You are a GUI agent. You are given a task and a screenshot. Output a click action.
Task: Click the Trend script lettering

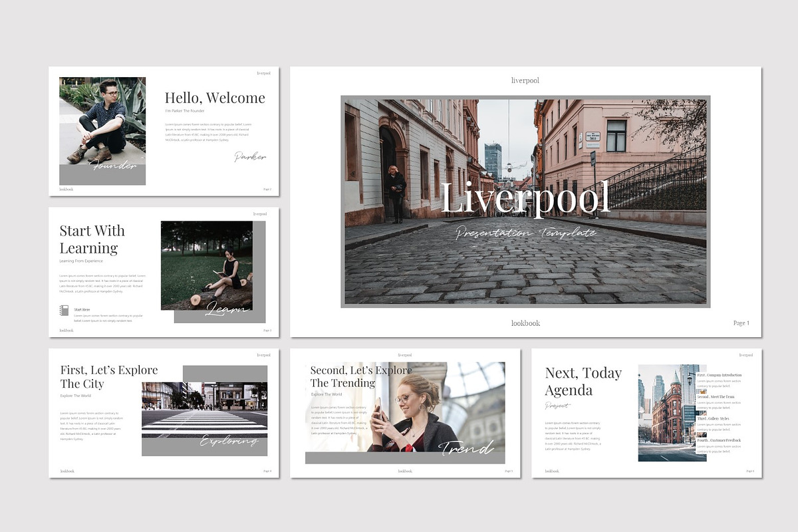click(465, 449)
